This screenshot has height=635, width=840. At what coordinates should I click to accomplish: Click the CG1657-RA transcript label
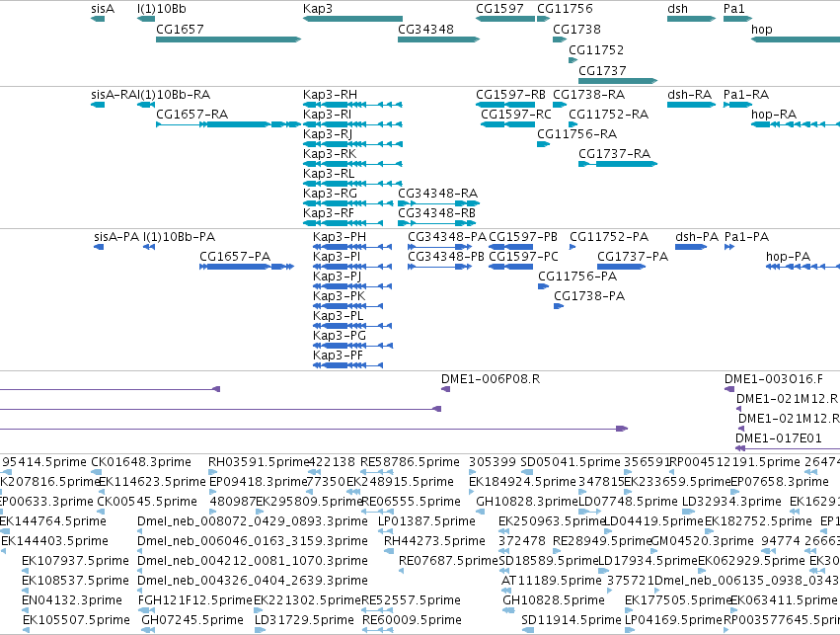click(191, 115)
